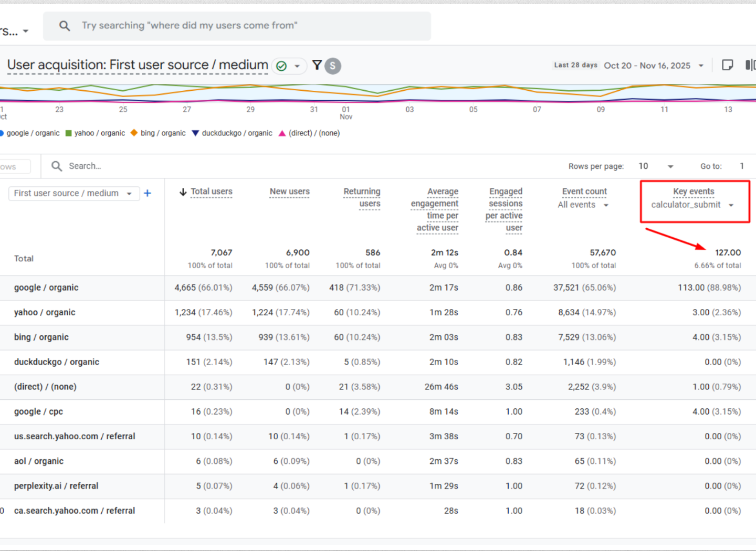Open the calculator_submit key events dropdown
Image resolution: width=756 pixels, height=551 pixels.
click(x=731, y=205)
